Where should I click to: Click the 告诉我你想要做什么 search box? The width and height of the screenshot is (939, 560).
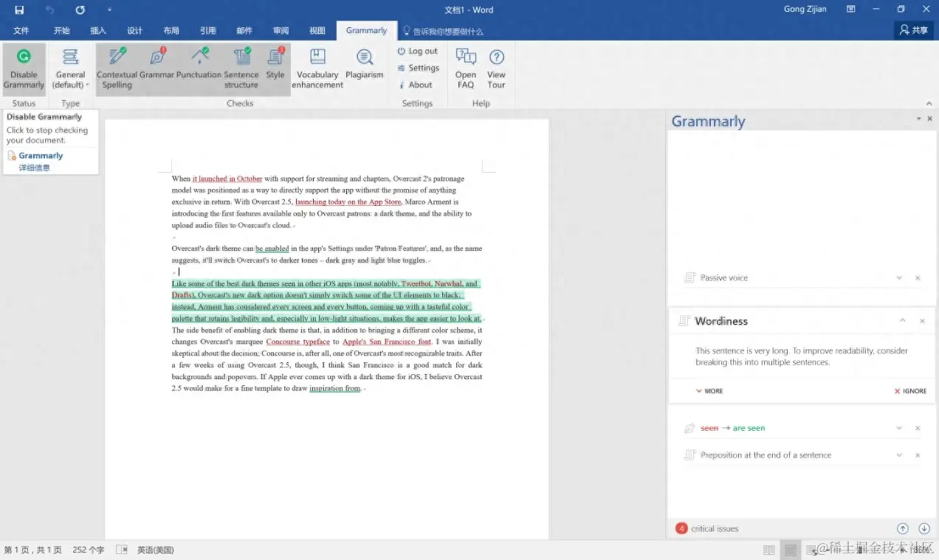[x=443, y=32]
